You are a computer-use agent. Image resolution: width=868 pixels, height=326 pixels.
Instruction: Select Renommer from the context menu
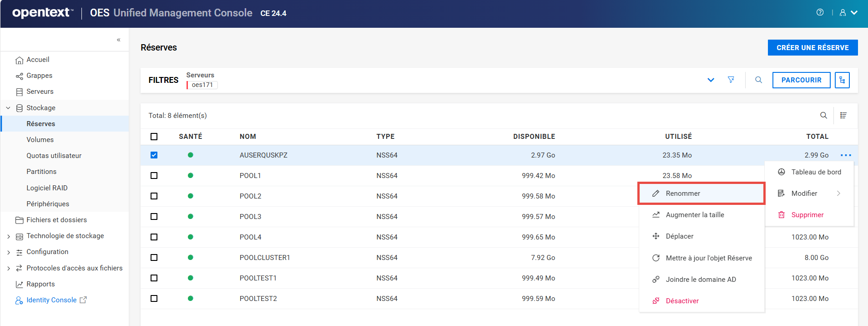point(683,194)
